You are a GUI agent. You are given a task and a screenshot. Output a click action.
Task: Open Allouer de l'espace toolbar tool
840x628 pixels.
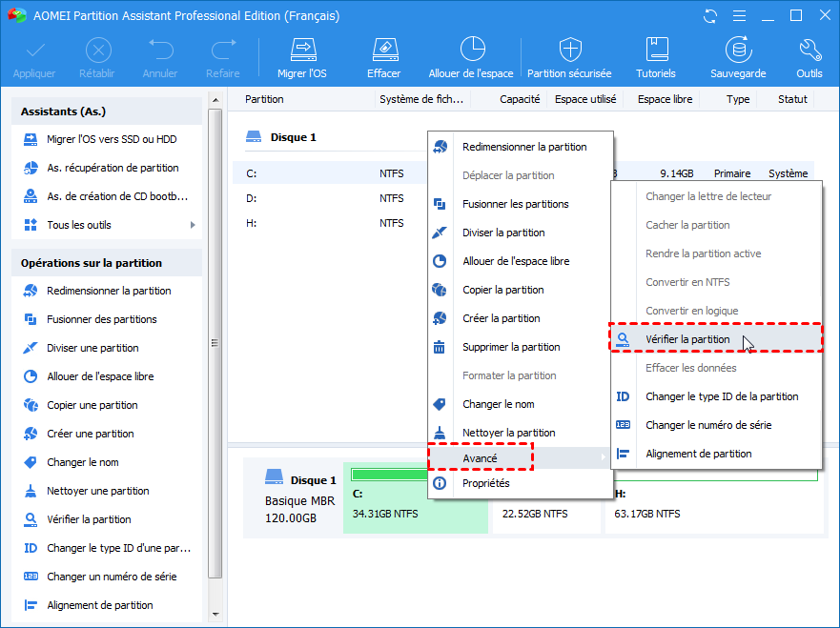pyautogui.click(x=472, y=50)
